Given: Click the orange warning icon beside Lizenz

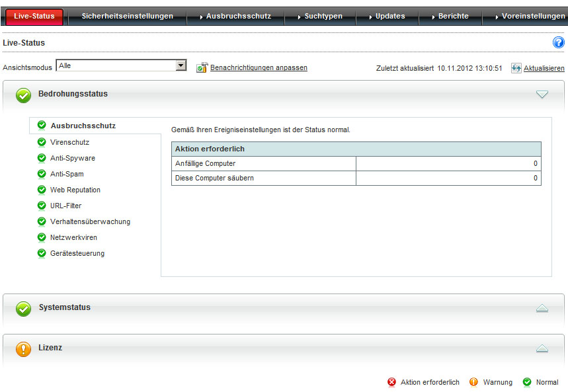Looking at the screenshot, I should (23, 348).
